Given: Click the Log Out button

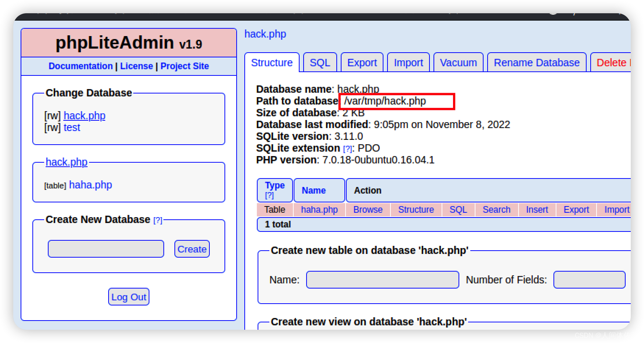Looking at the screenshot, I should [x=129, y=297].
